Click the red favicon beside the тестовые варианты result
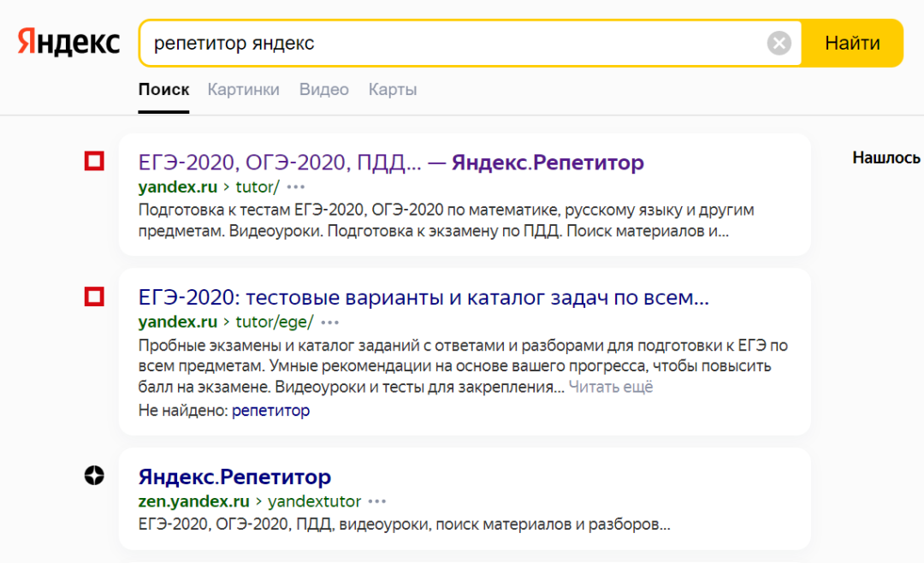The height and width of the screenshot is (563, 924). 94,297
